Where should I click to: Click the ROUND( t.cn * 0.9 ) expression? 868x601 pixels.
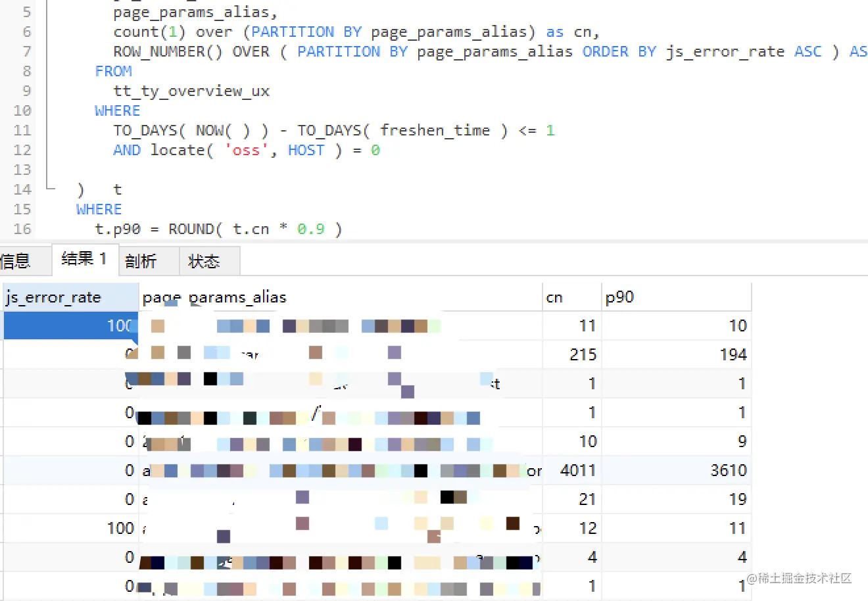click(255, 229)
